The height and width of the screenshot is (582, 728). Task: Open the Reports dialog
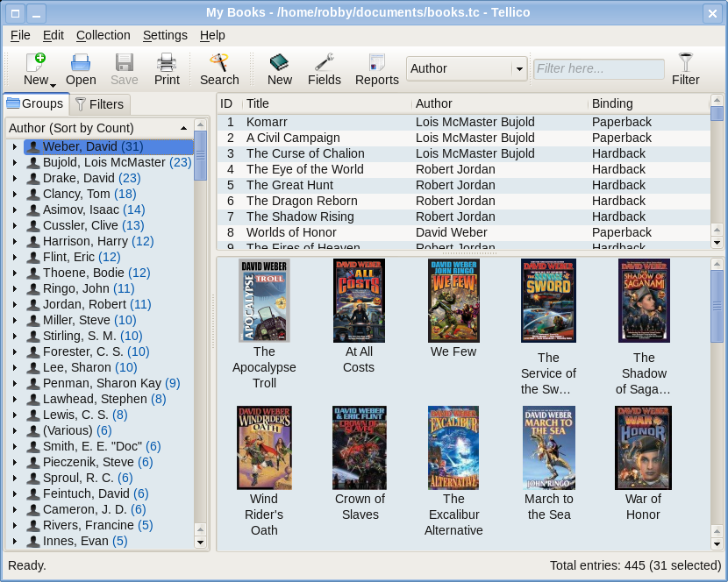[376, 69]
